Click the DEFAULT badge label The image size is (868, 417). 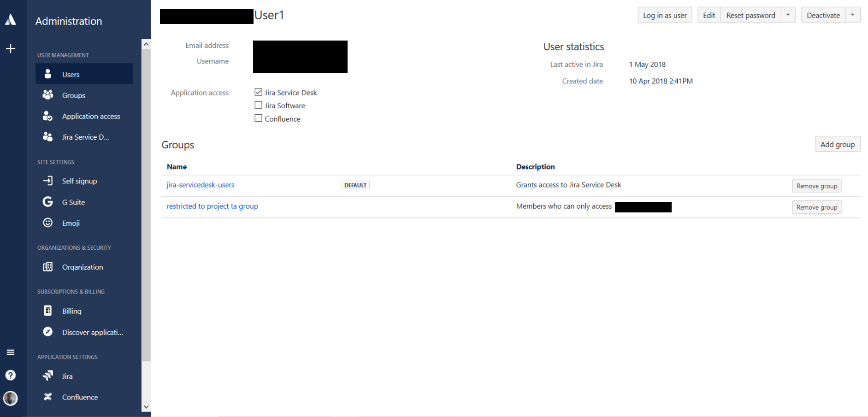coord(355,185)
